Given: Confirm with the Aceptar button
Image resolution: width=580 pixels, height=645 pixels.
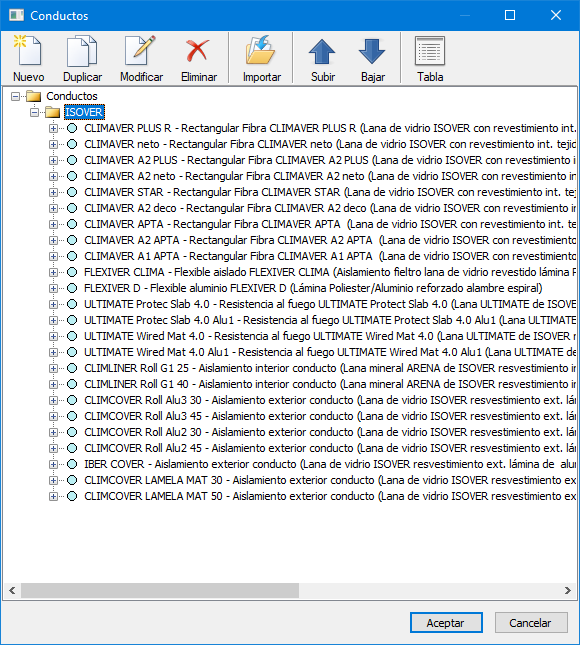Looking at the screenshot, I should [446, 623].
